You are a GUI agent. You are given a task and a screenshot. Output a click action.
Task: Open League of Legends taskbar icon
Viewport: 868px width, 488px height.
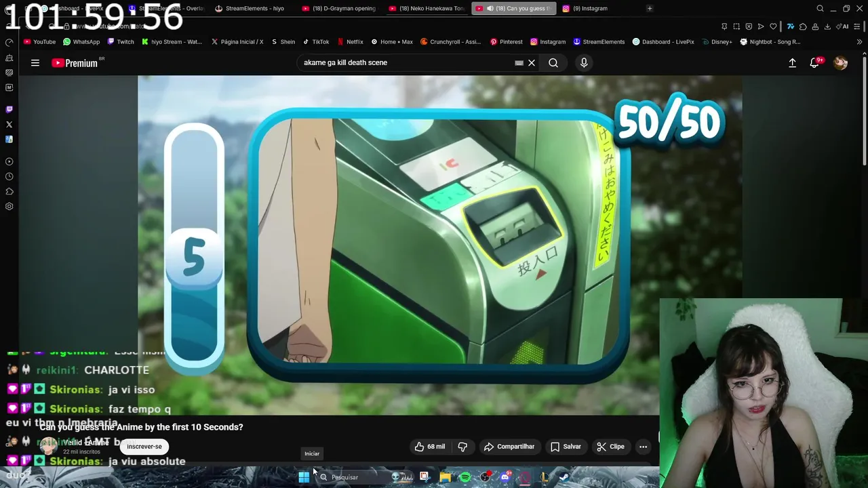coord(544,477)
